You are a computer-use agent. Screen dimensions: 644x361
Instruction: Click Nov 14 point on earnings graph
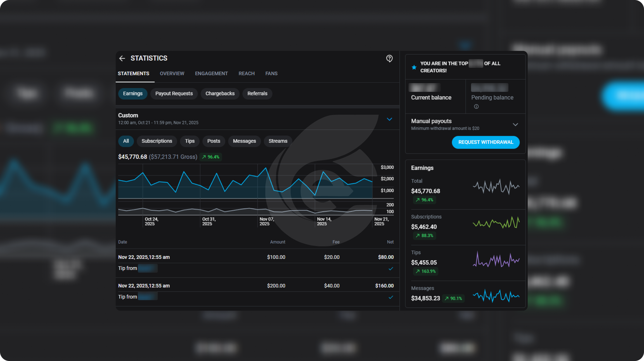tap(315, 195)
